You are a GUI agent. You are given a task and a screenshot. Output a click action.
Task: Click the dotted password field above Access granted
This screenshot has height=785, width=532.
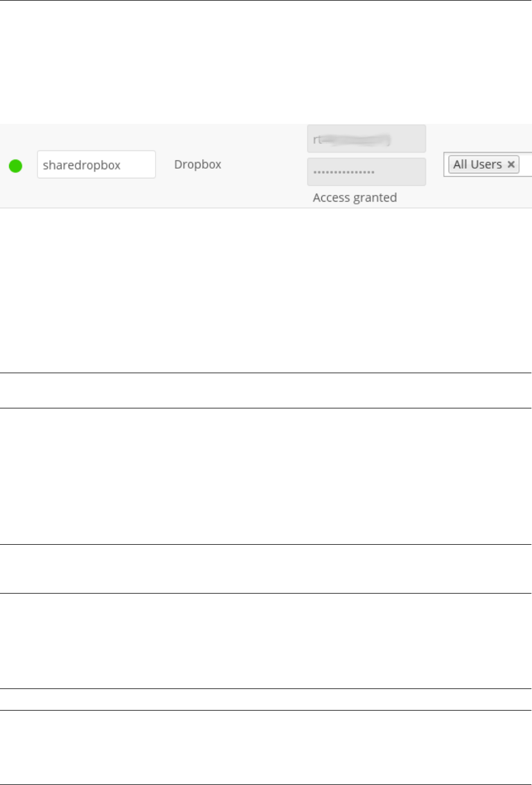[366, 172]
